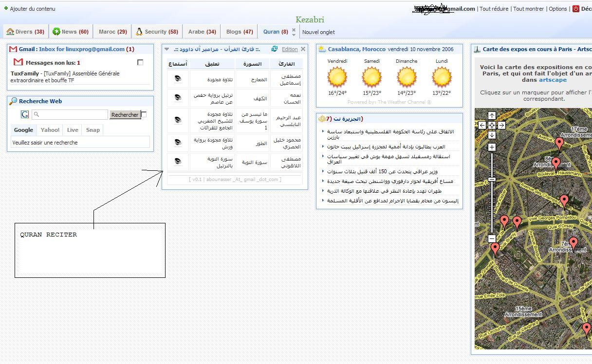Tick the checkbox in the Gmail widget
592x364 pixels.
(x=140, y=62)
